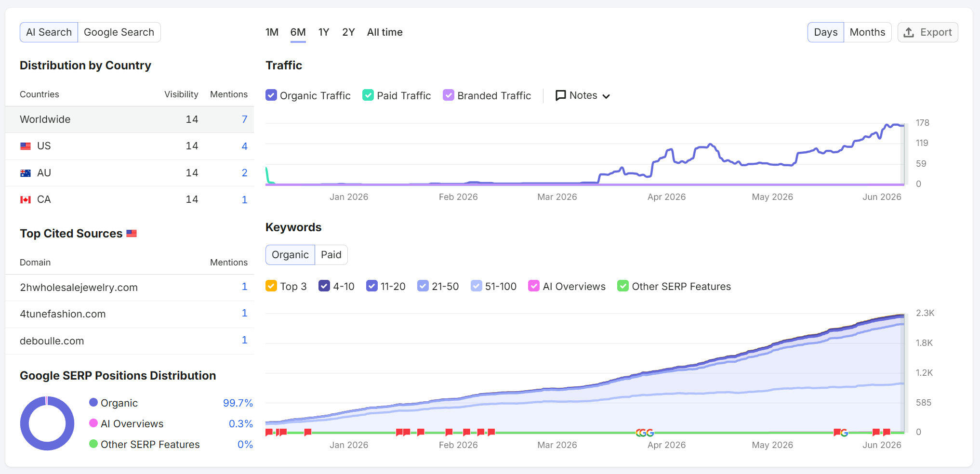Image resolution: width=980 pixels, height=474 pixels.
Task: Click the Google G marker near May 2026
Action: point(844,433)
